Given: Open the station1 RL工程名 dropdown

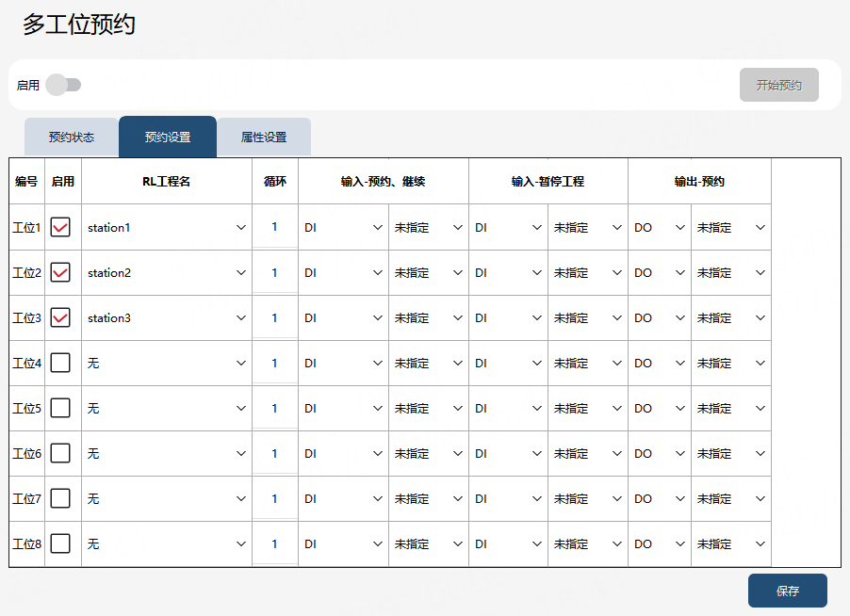Looking at the screenshot, I should pyautogui.click(x=167, y=228).
